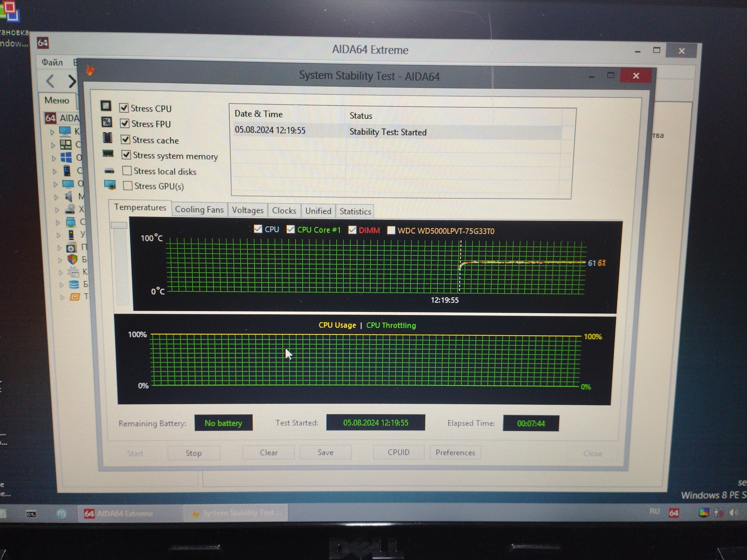Click the percent chip icon beside Stress FPU
The height and width of the screenshot is (560, 747).
107,122
